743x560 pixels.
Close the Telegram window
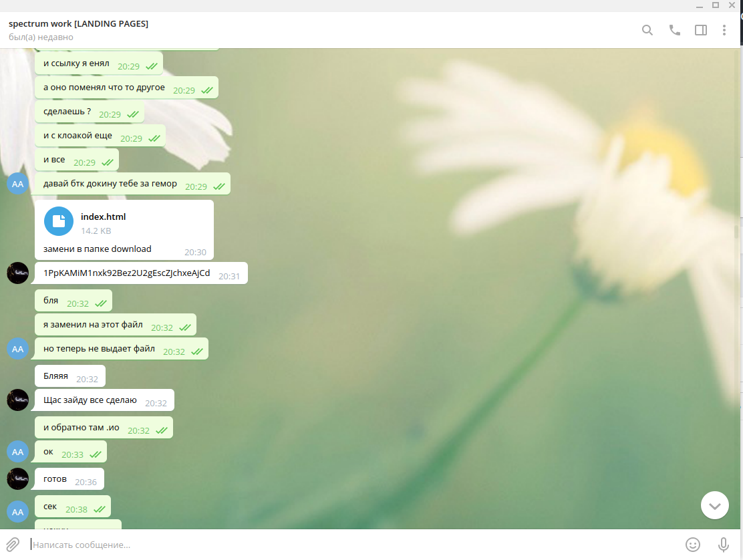(732, 5)
